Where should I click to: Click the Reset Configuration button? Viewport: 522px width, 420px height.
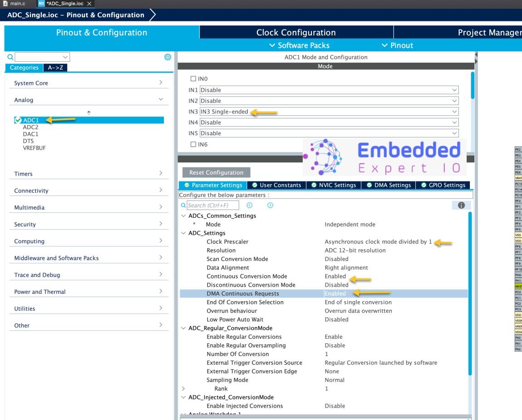[x=216, y=172]
